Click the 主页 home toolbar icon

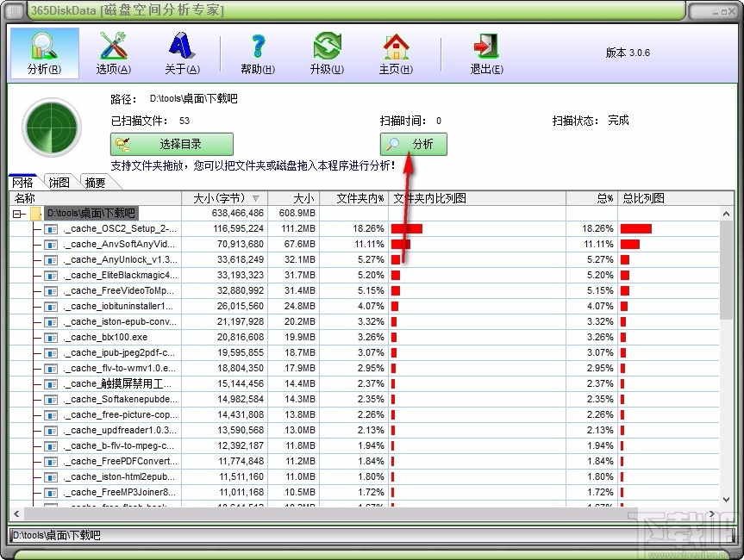pos(396,47)
